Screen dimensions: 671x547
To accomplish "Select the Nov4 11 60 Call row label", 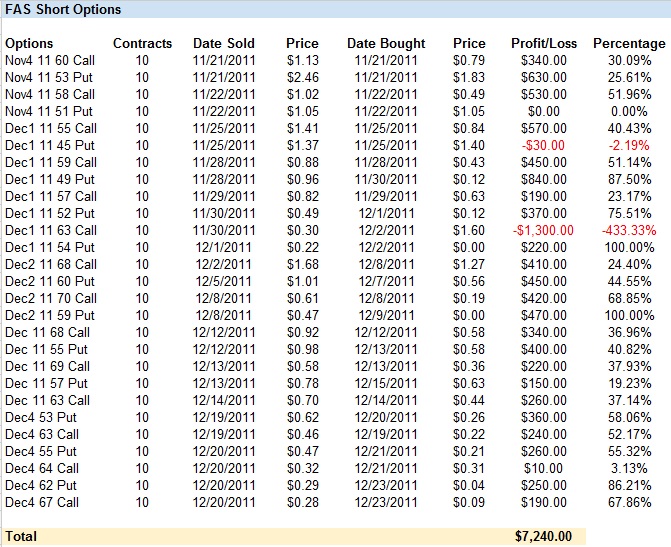I will tap(50, 60).
